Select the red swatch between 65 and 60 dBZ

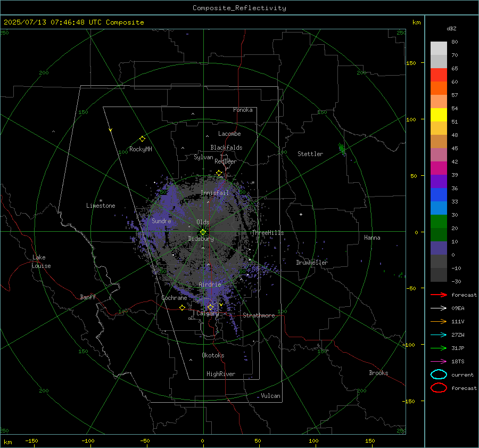[x=439, y=75]
